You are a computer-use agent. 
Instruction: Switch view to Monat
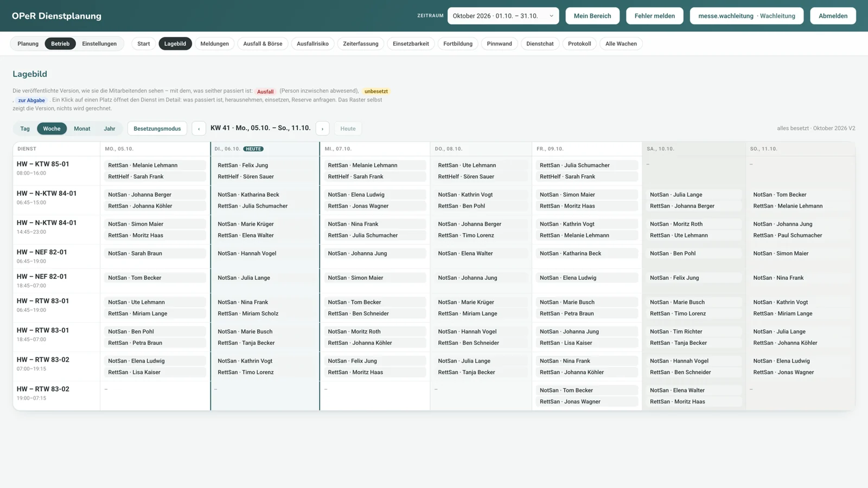[82, 129]
